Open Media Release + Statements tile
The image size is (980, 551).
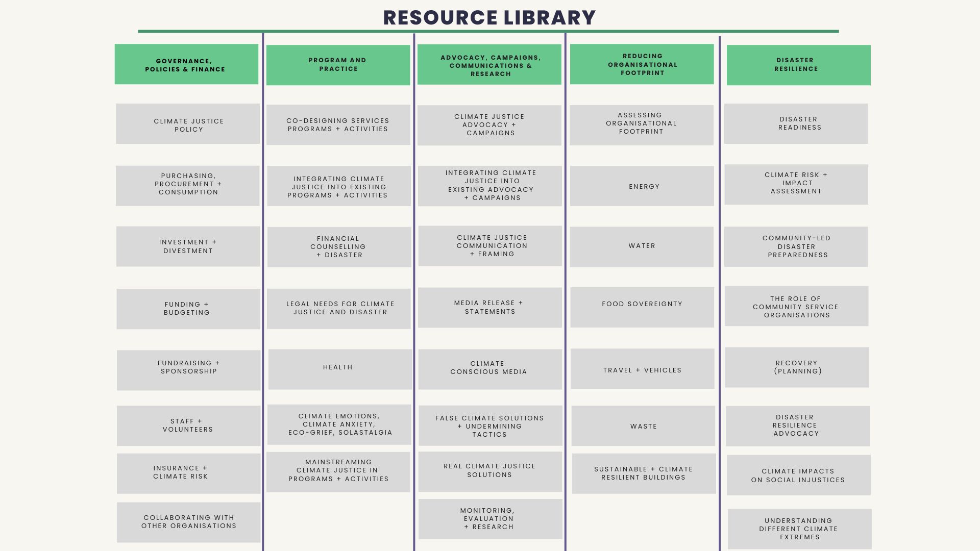pyautogui.click(x=490, y=308)
